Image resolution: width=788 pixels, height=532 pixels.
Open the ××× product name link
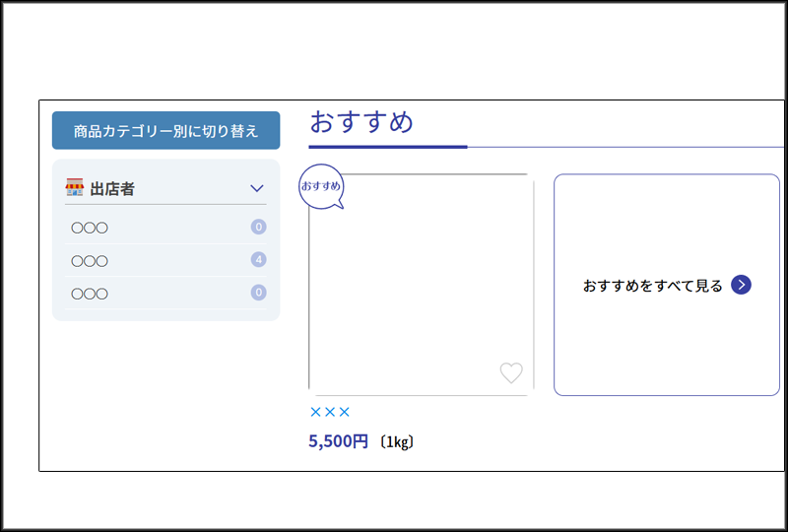(330, 413)
